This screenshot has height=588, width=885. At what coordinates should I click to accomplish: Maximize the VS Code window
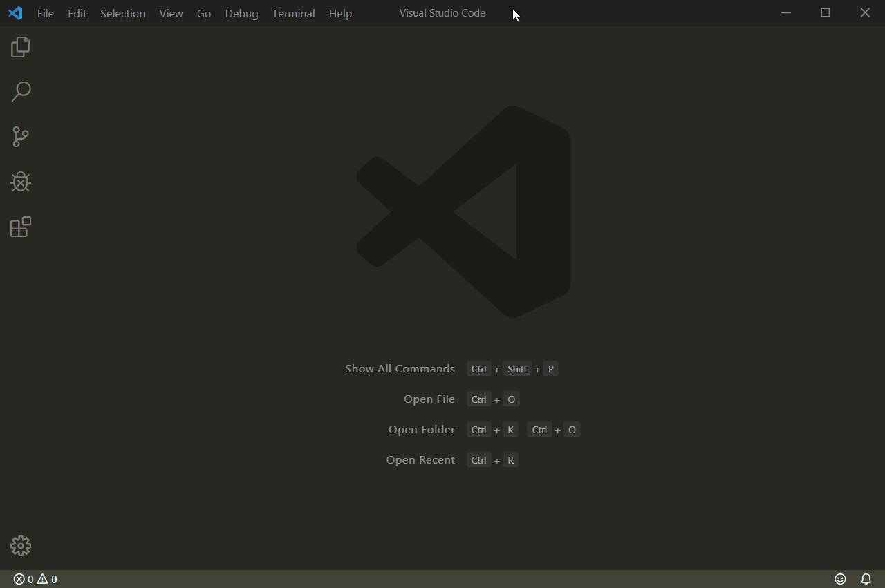coord(825,13)
